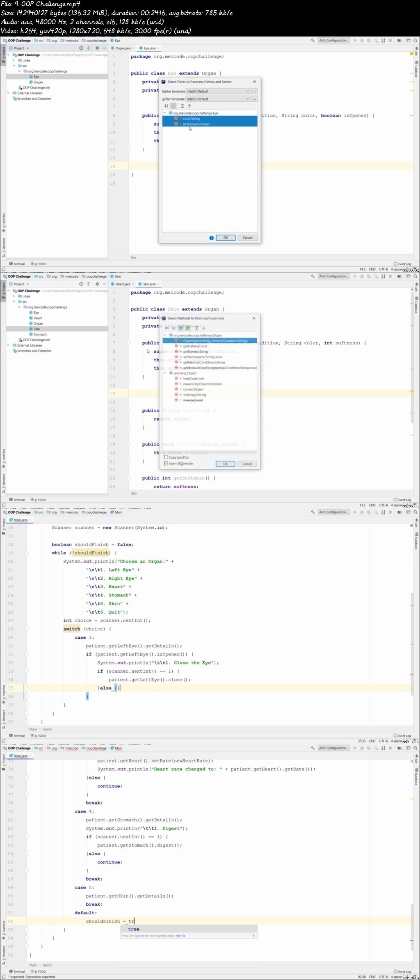
Task: Select the hashCode():int method row
Action: [210, 379]
